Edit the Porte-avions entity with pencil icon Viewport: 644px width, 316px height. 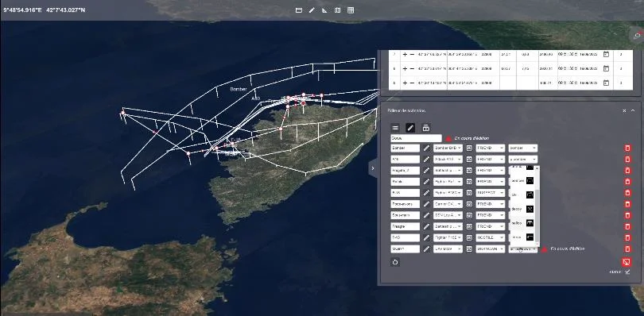(x=426, y=204)
